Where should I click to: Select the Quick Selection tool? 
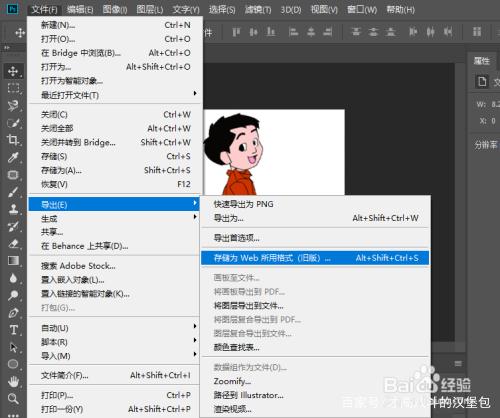coord(13,123)
